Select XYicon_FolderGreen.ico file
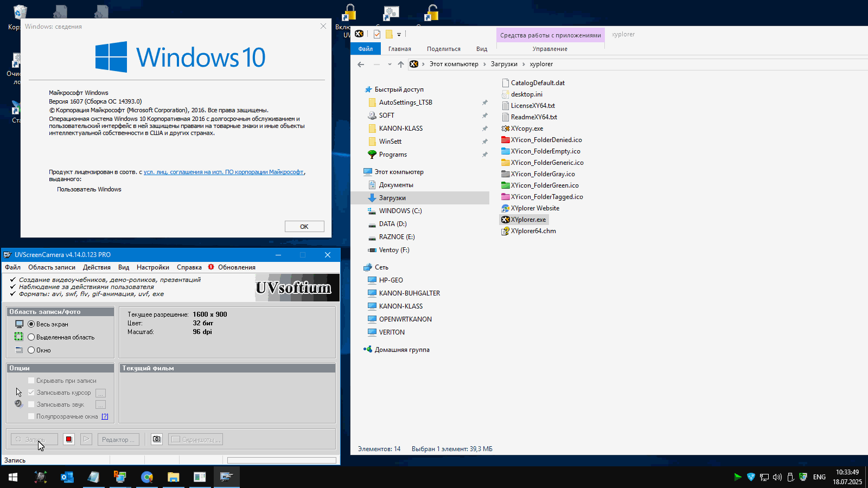 [x=540, y=185]
